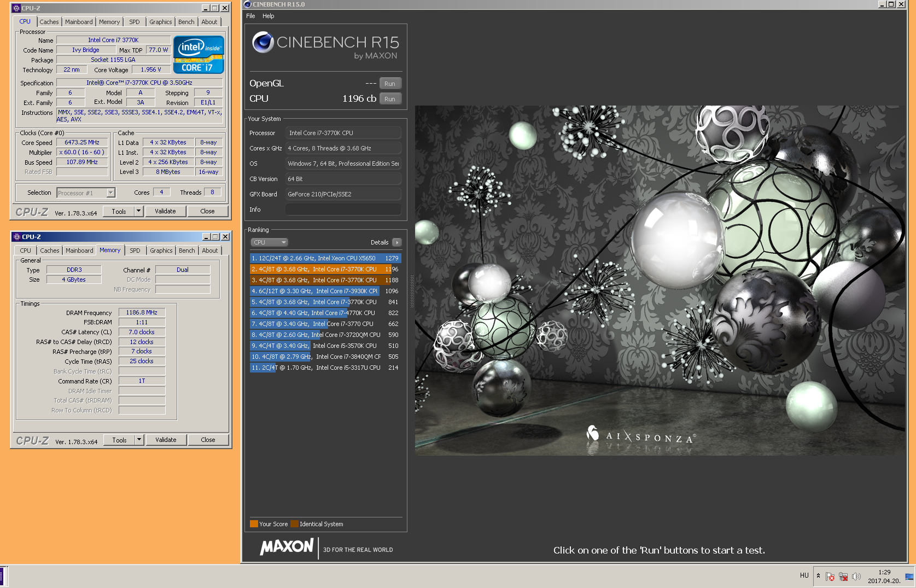916x588 pixels.
Task: Click the Your Score orange legend swatch
Action: pos(254,523)
